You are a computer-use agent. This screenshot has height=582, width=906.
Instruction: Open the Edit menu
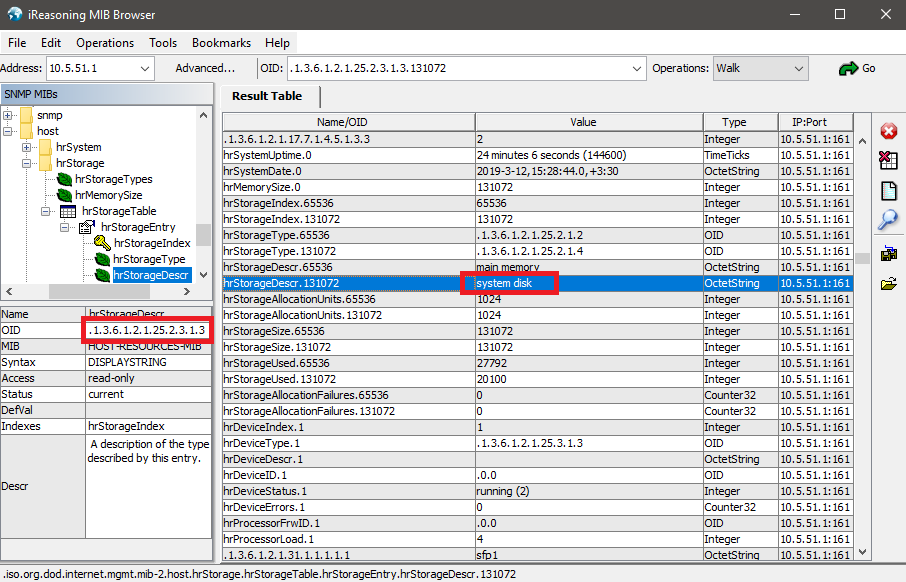click(51, 43)
